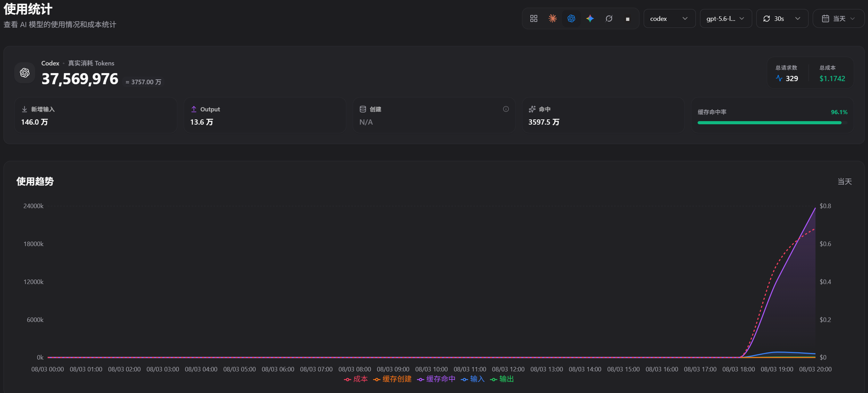Viewport: 868px width, 393px height.
Task: Click the N/A value in 创建 card
Action: 366,122
